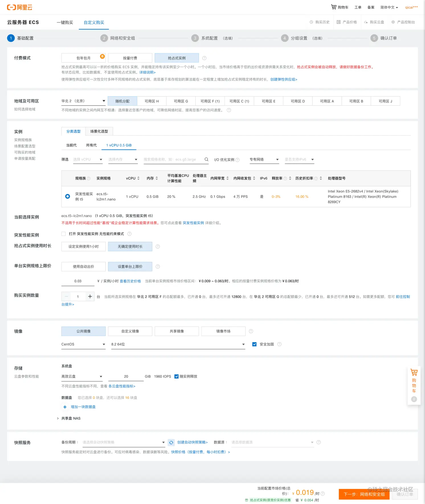Switch to 场景化选型 tab
This screenshot has height=504, width=425.
[99, 131]
